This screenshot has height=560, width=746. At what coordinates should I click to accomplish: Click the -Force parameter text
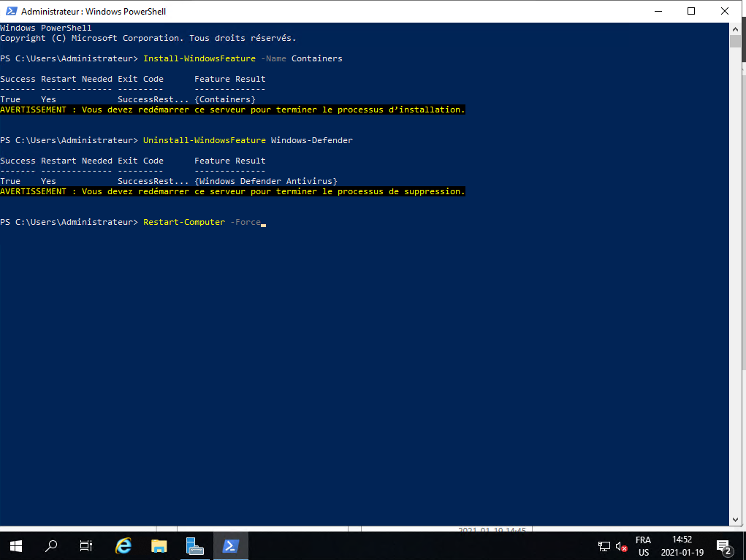(246, 222)
